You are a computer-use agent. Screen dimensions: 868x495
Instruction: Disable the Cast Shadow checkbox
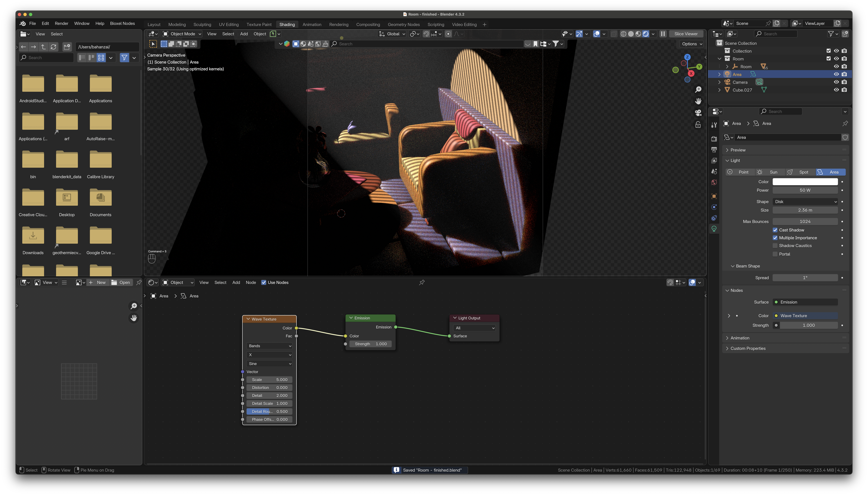click(x=775, y=230)
